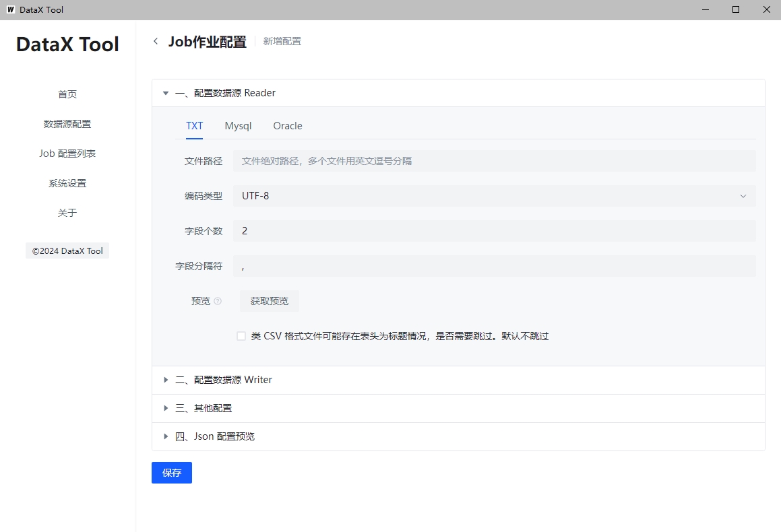Click the back arrow beside Job作业配置
Image resolution: width=781 pixels, height=532 pixels.
click(x=156, y=41)
